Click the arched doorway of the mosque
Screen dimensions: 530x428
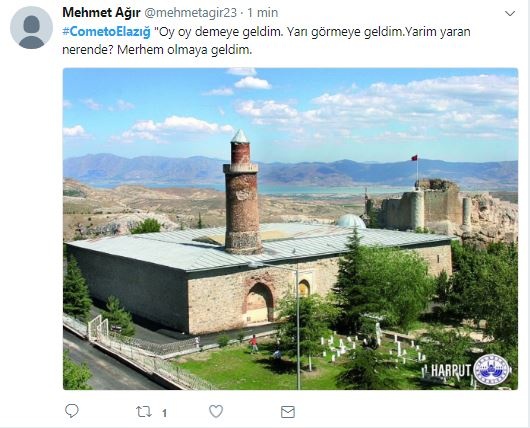point(259,302)
